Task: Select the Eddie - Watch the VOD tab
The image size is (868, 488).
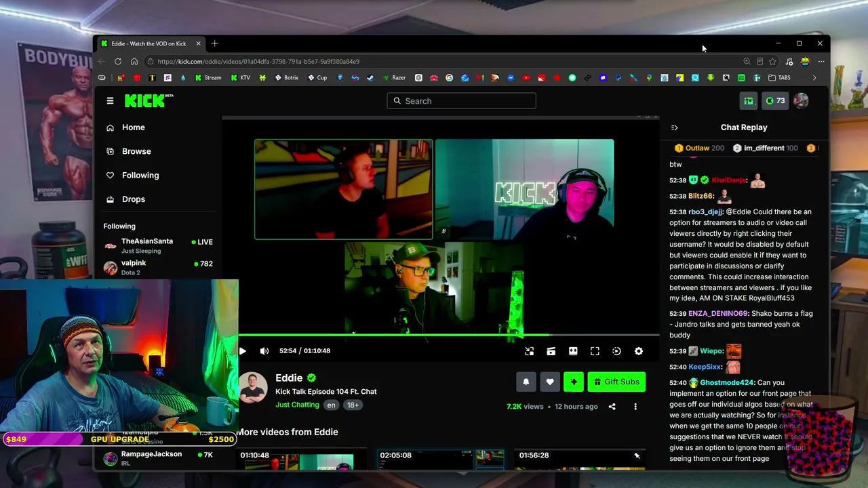Action: tap(150, 43)
